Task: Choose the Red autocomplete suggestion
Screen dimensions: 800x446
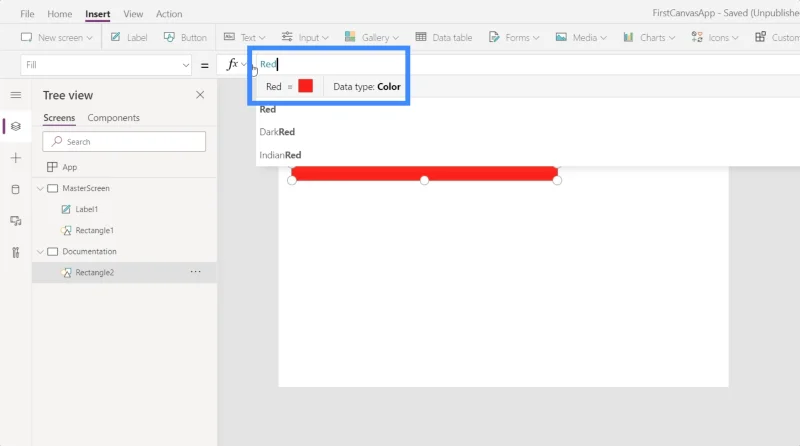Action: click(x=268, y=109)
